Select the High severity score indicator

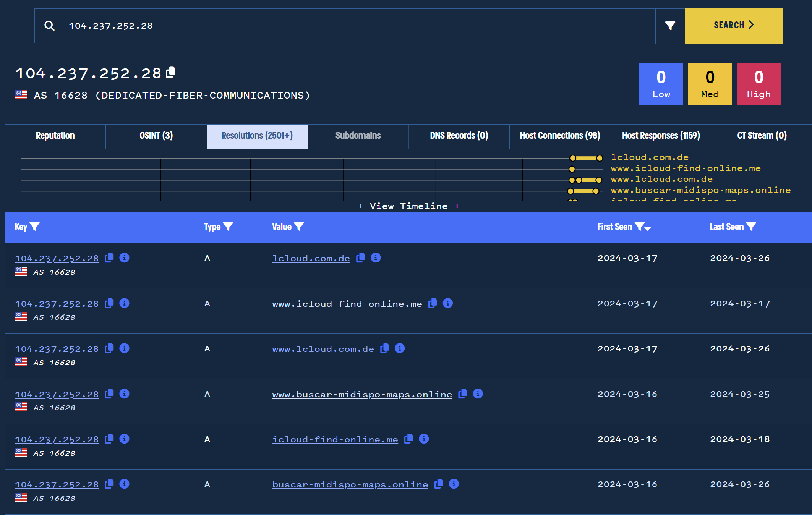tap(759, 83)
